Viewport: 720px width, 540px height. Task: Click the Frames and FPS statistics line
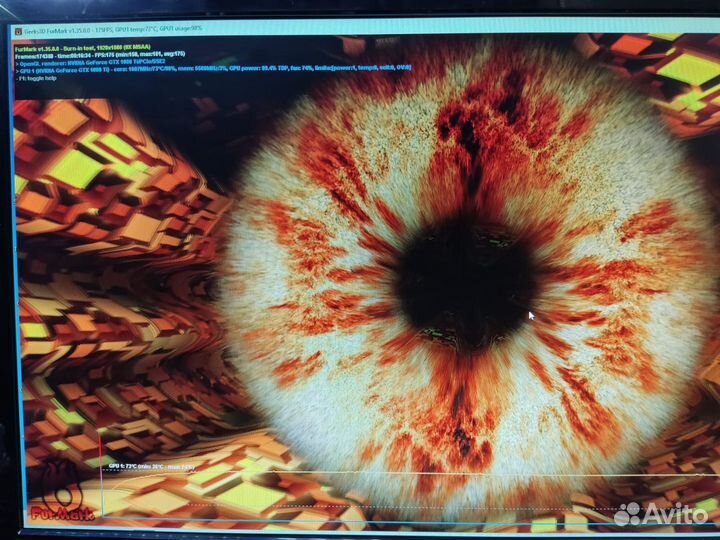[100, 54]
